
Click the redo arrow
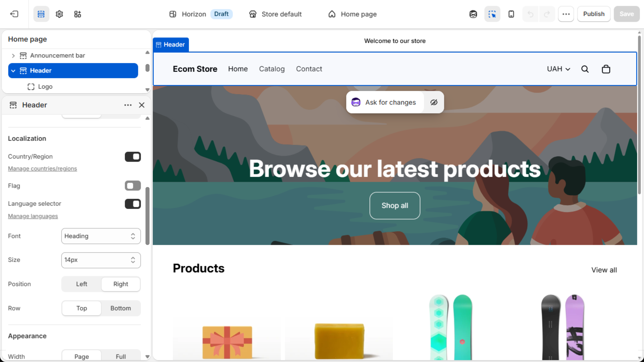(547, 14)
